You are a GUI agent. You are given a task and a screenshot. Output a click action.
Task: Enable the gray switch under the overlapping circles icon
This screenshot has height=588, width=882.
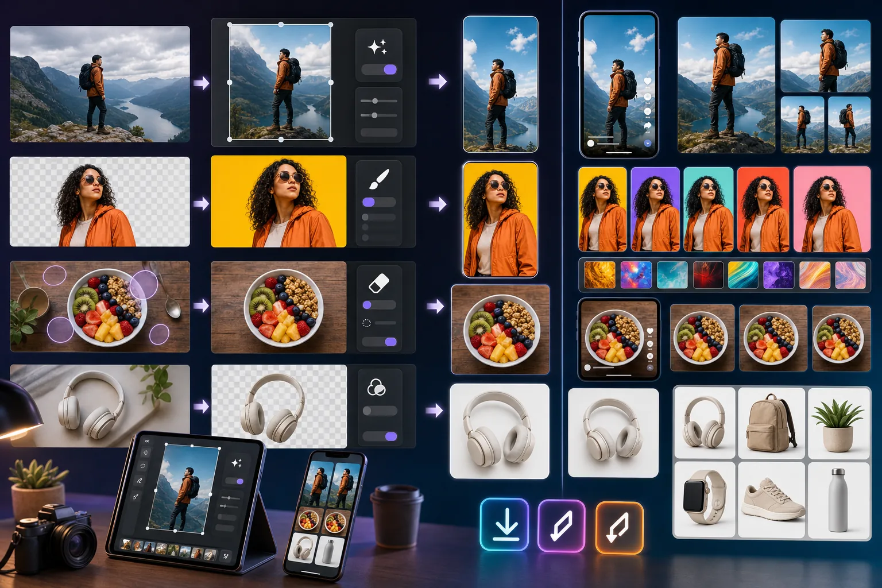pyautogui.click(x=380, y=411)
